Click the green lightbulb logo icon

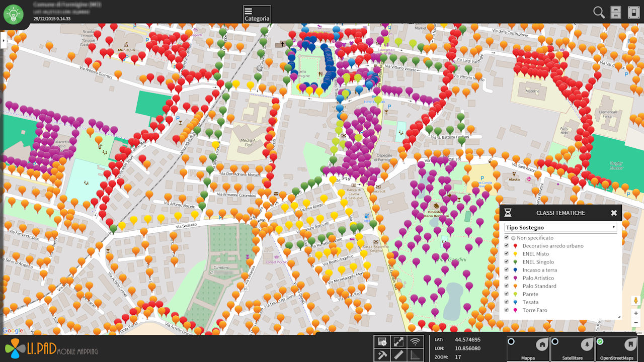[14, 14]
